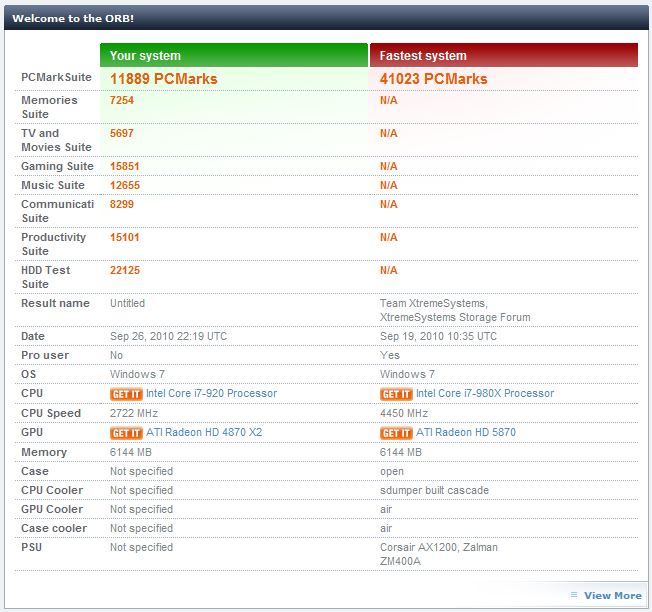The width and height of the screenshot is (652, 612).
Task: Click Not specified in the Case cooler row
Action: pyautogui.click(x=141, y=528)
